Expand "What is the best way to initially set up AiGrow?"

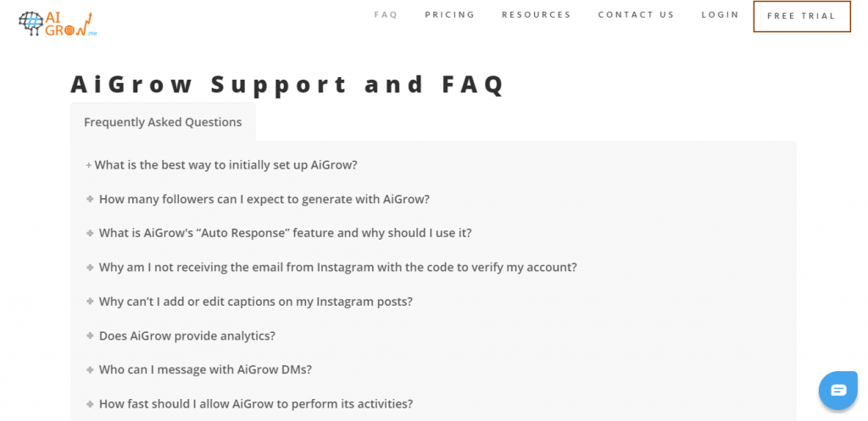pyautogui.click(x=225, y=165)
